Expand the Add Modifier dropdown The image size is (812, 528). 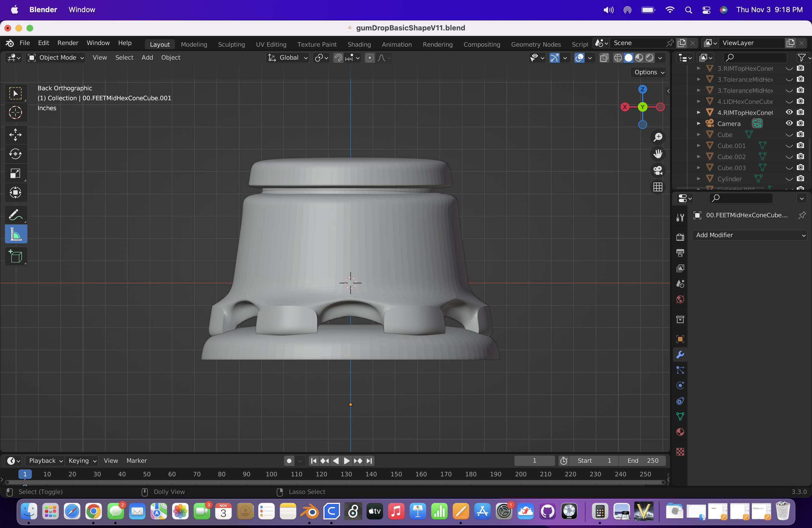pos(749,235)
